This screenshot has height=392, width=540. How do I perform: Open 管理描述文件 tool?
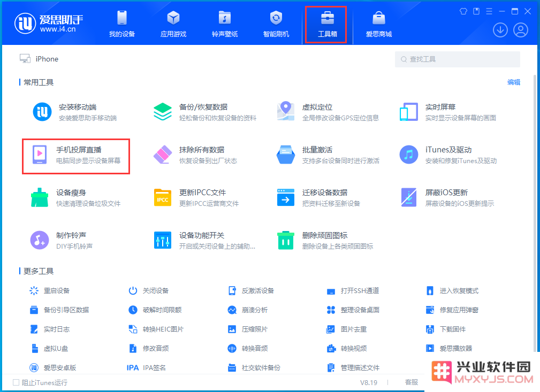pos(353,368)
